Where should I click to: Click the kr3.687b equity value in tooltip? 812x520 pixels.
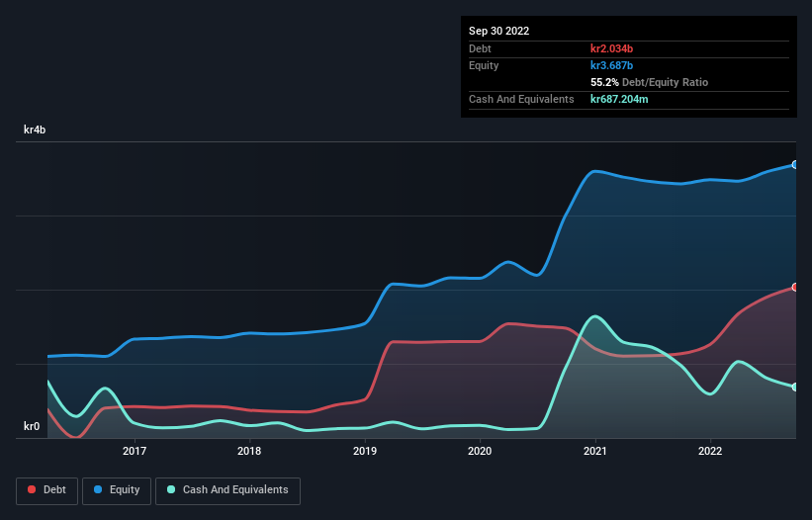pyautogui.click(x=611, y=65)
